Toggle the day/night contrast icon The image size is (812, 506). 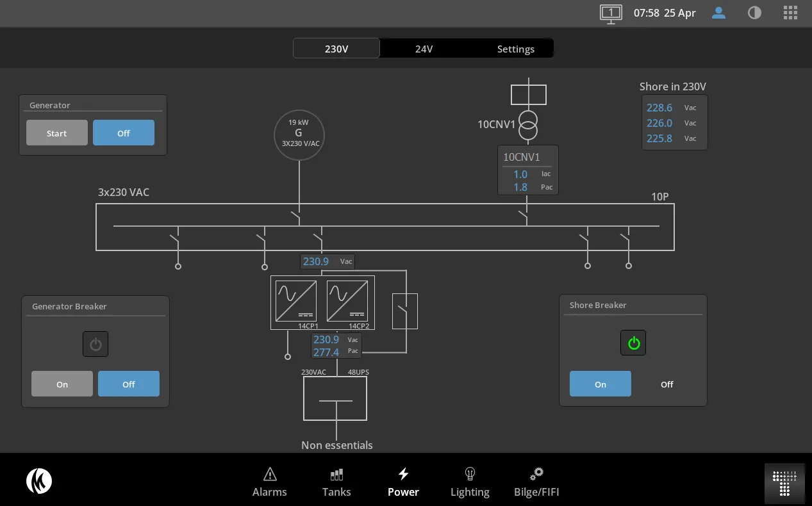(x=755, y=13)
